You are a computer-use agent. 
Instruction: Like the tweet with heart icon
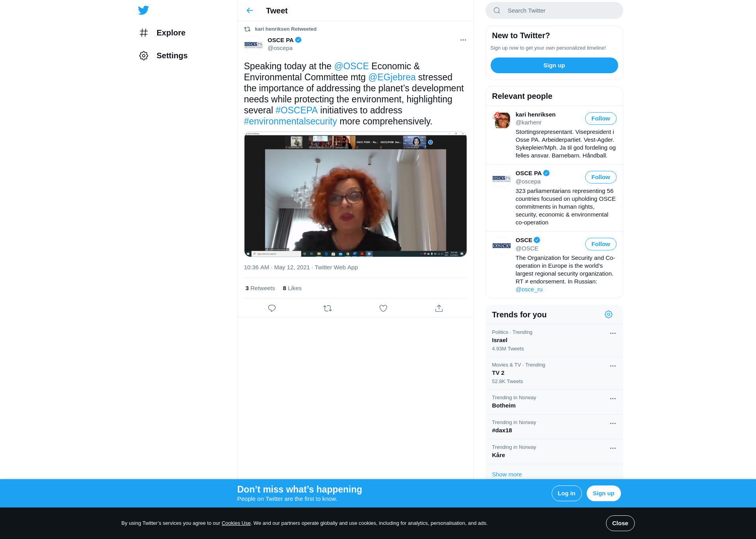[383, 308]
